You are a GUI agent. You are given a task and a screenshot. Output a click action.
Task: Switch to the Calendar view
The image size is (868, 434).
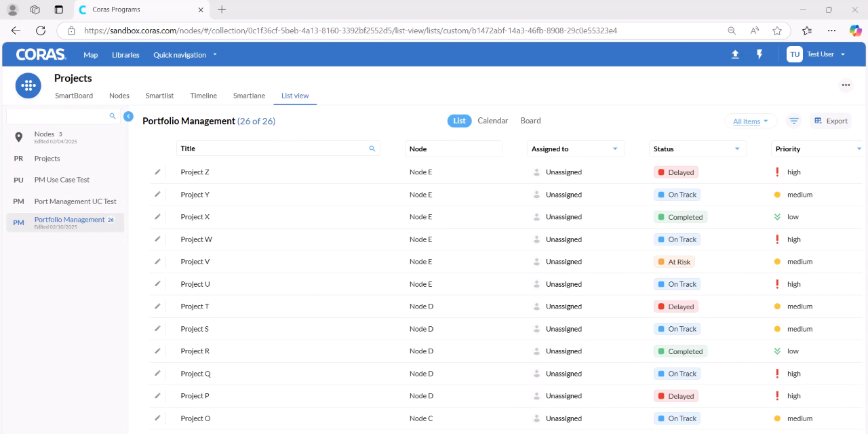pos(493,121)
